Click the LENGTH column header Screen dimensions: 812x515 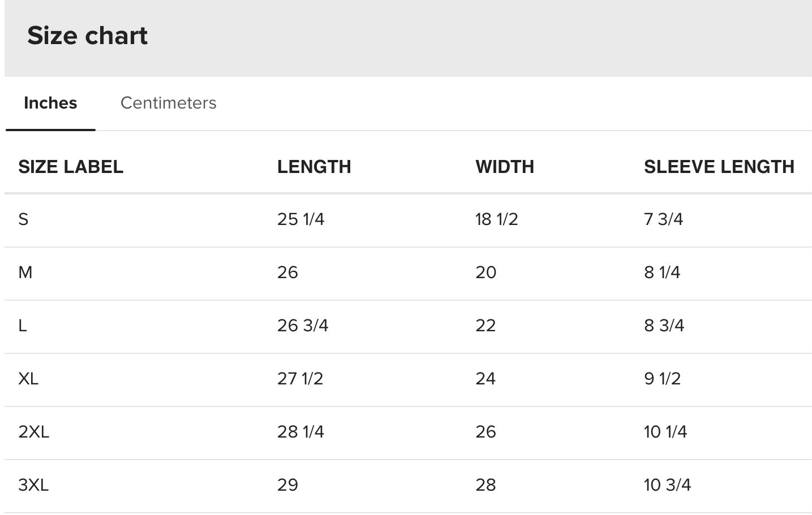(x=314, y=167)
